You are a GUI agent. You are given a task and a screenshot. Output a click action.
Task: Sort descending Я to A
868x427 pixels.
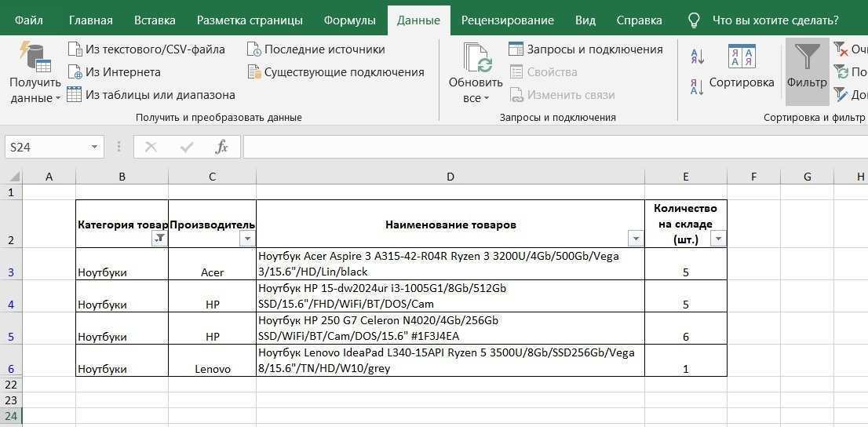pos(697,87)
